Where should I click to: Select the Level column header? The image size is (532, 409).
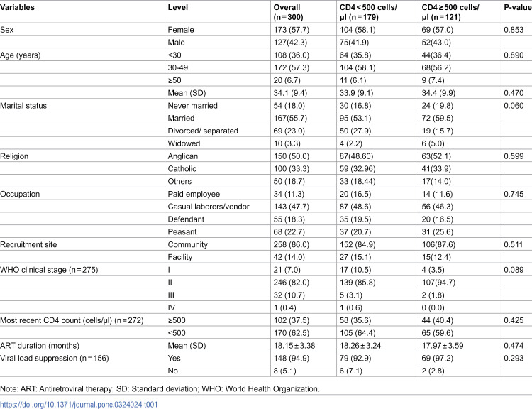[x=178, y=7]
